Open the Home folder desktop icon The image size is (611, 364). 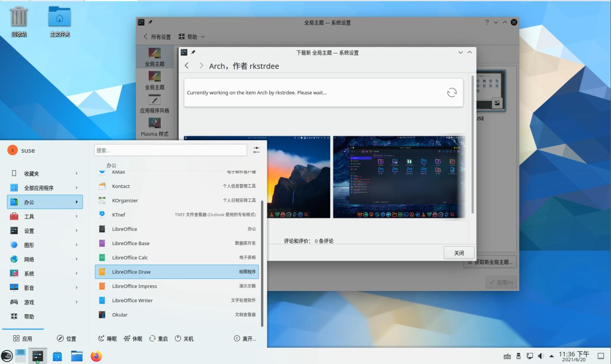(59, 21)
